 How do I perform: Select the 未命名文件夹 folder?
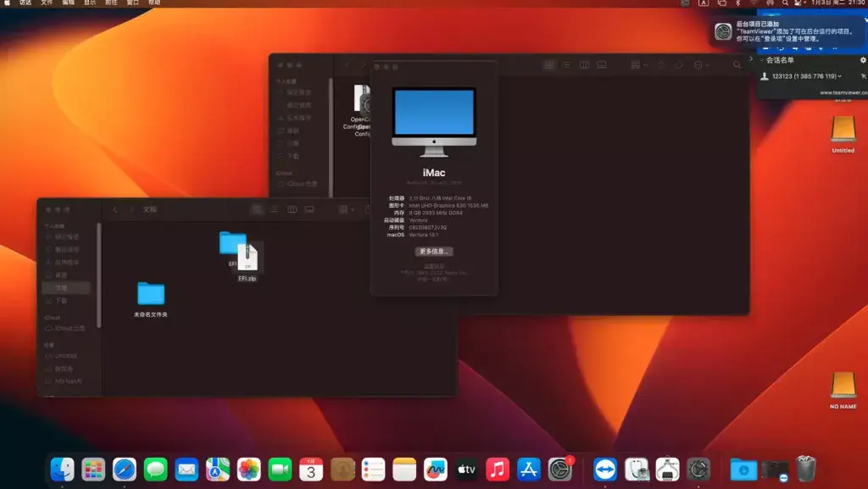pos(151,299)
